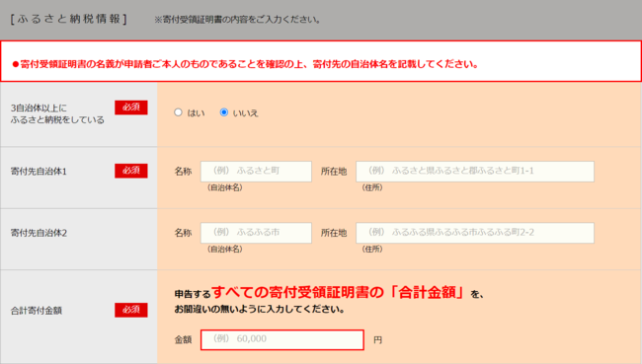Image resolution: width=642 pixels, height=364 pixels.
Task: Select the はい radio button
Action: coord(178,112)
